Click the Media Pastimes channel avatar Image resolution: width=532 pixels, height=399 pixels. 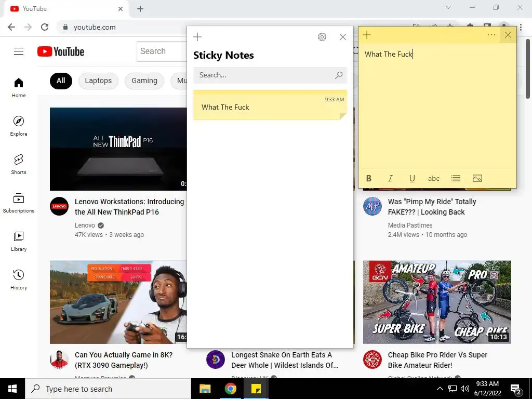click(x=373, y=206)
